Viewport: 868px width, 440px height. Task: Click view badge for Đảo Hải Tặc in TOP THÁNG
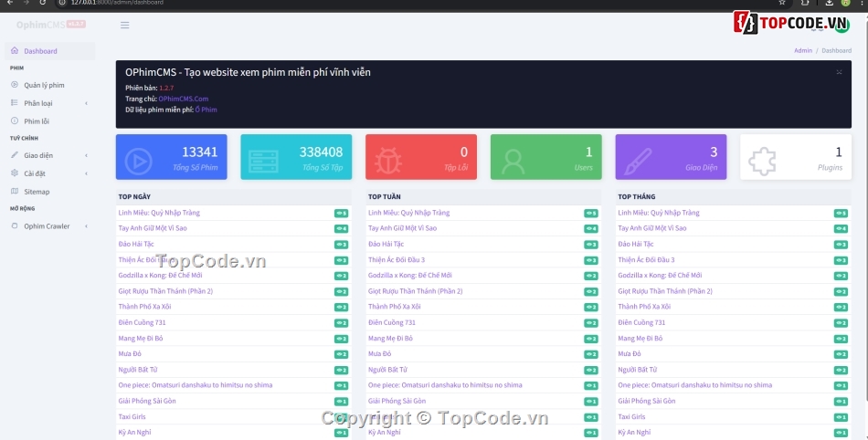tap(841, 245)
